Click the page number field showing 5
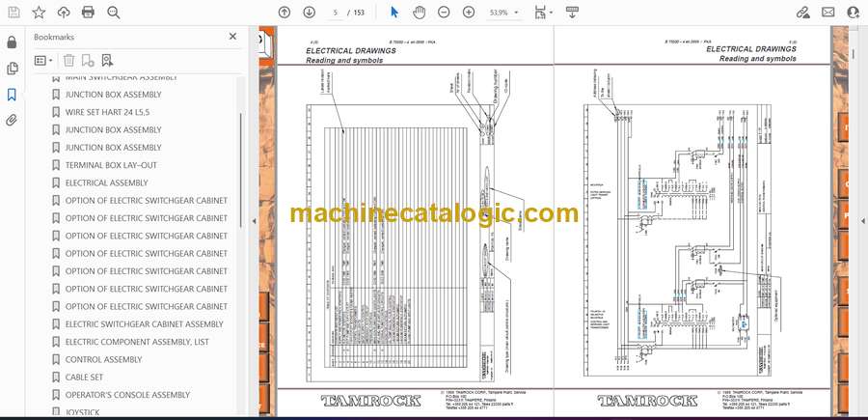This screenshot has width=868, height=420. tap(336, 13)
